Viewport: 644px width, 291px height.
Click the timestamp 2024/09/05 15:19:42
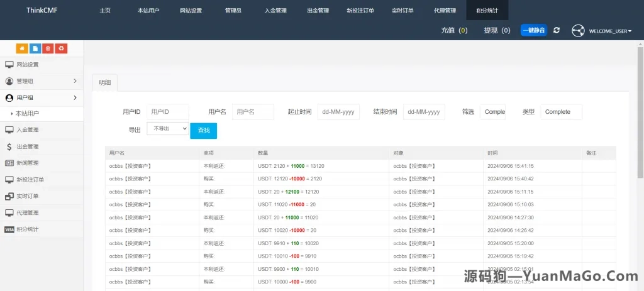(511, 256)
